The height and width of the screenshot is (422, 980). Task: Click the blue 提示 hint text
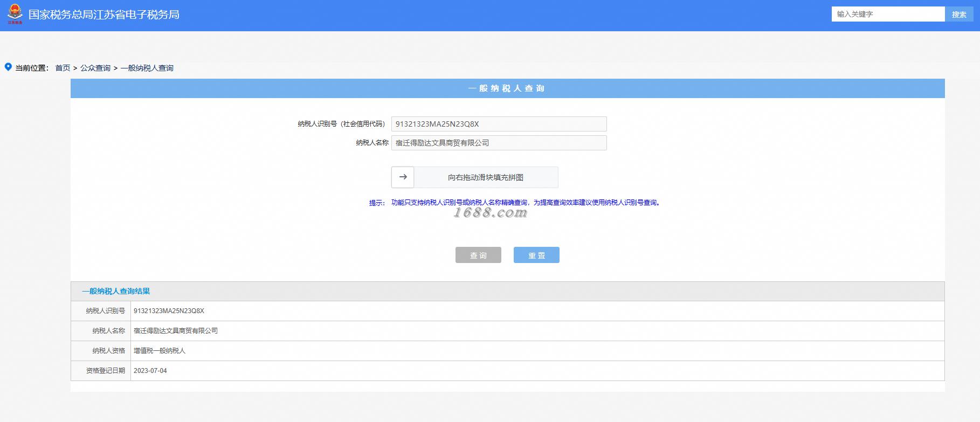tap(515, 203)
